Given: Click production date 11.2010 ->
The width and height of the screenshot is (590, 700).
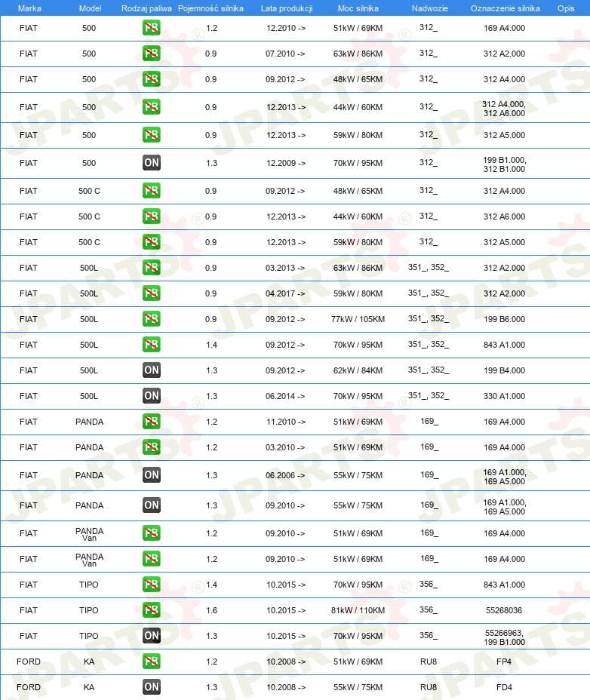Looking at the screenshot, I should coord(286,422).
